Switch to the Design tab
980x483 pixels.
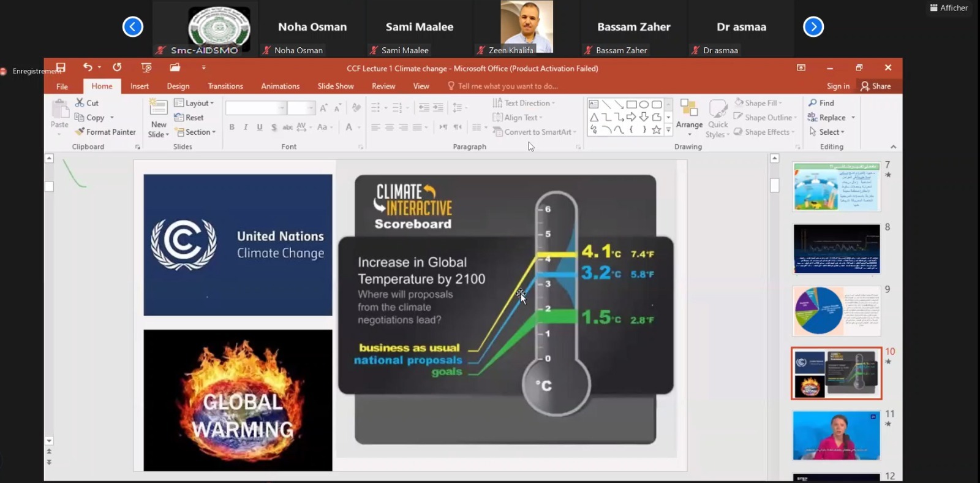coord(178,86)
